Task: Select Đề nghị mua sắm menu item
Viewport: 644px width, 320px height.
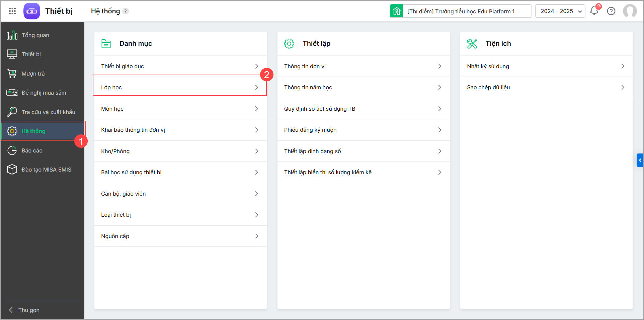Action: tap(44, 93)
